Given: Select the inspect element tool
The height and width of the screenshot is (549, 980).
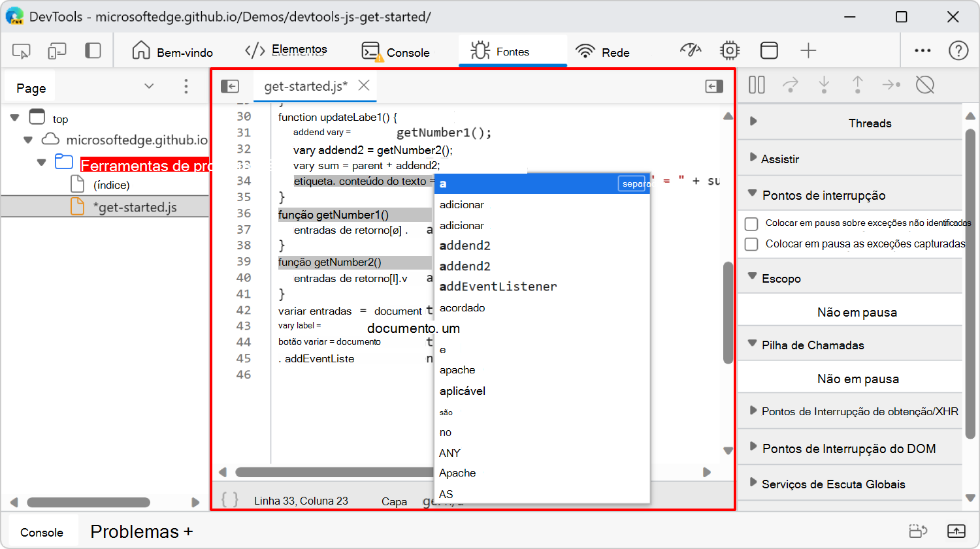Looking at the screenshot, I should click(x=20, y=50).
